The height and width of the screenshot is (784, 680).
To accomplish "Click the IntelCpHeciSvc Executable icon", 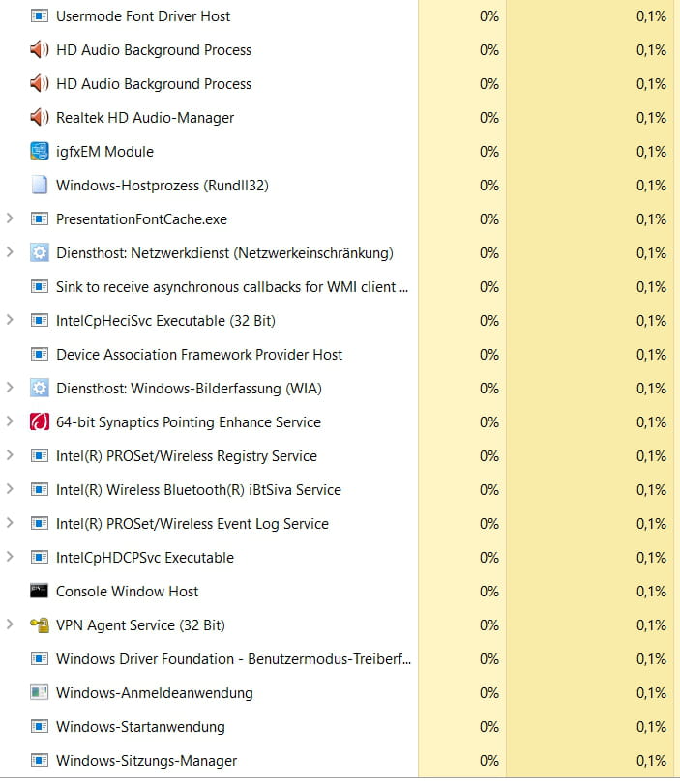I will [x=40, y=321].
